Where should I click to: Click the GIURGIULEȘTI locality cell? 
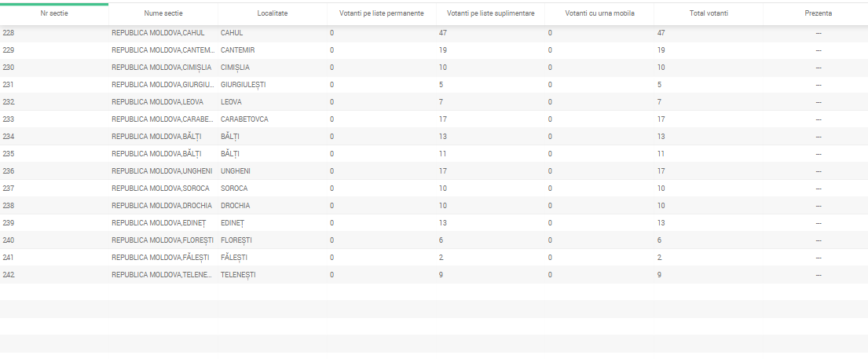[x=243, y=85]
